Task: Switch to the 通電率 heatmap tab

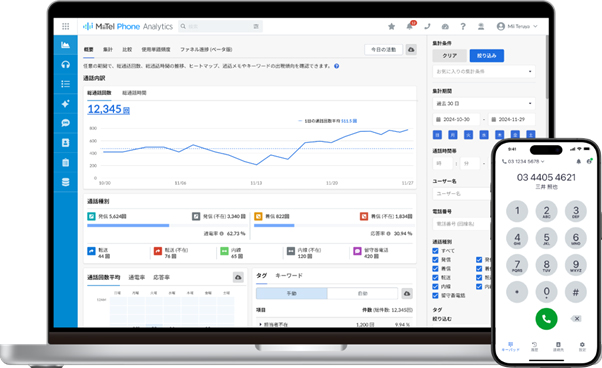Action: coord(136,277)
